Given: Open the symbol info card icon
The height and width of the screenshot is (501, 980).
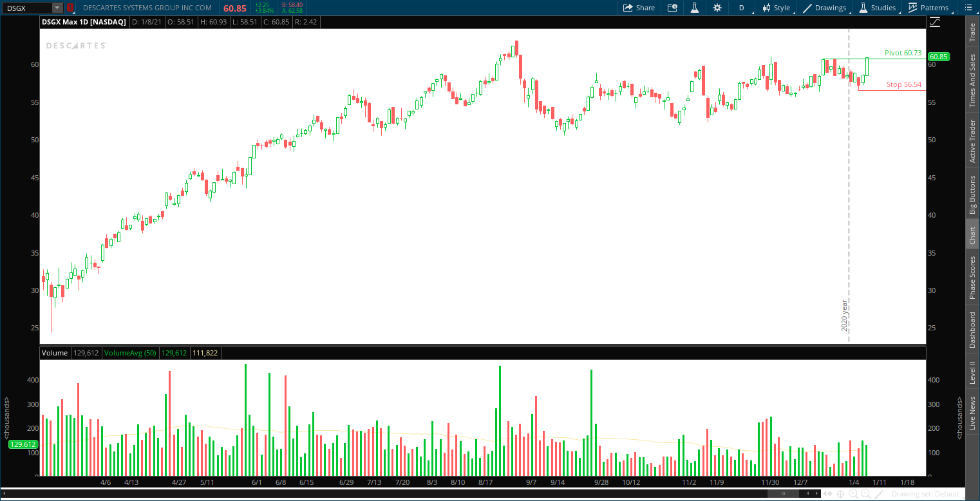Looking at the screenshot, I should [672, 8].
